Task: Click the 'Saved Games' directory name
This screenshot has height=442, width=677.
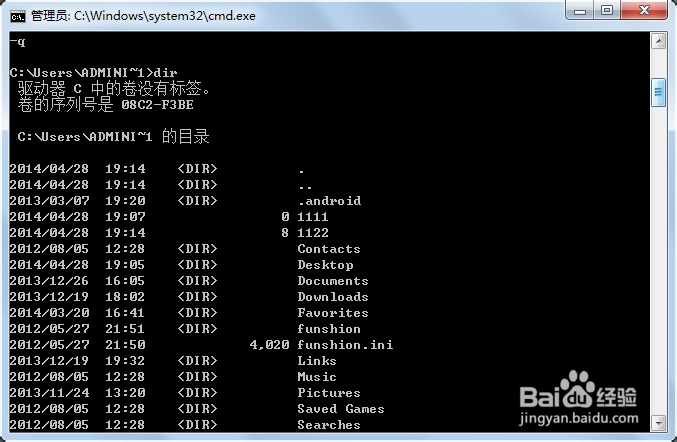Action: pyautogui.click(x=341, y=408)
